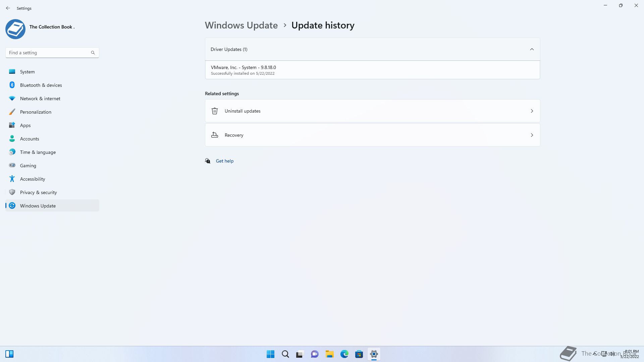The image size is (644, 362).
Task: Open Privacy & security settings
Action: pos(52,192)
